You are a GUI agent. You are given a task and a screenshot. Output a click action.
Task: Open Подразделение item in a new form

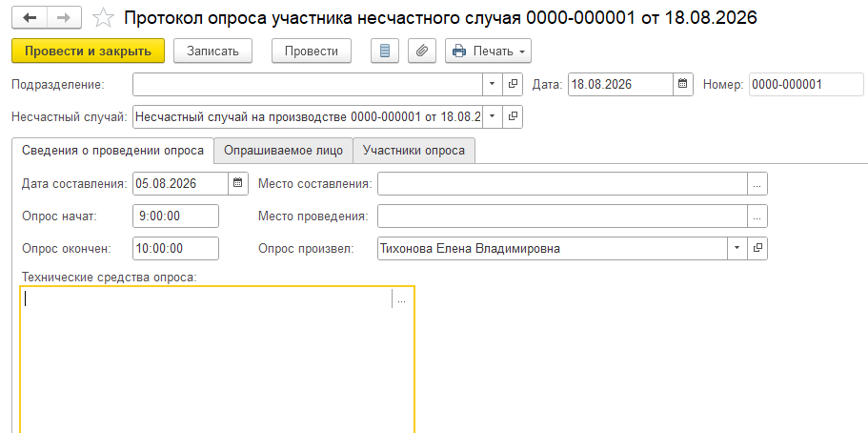tap(514, 84)
